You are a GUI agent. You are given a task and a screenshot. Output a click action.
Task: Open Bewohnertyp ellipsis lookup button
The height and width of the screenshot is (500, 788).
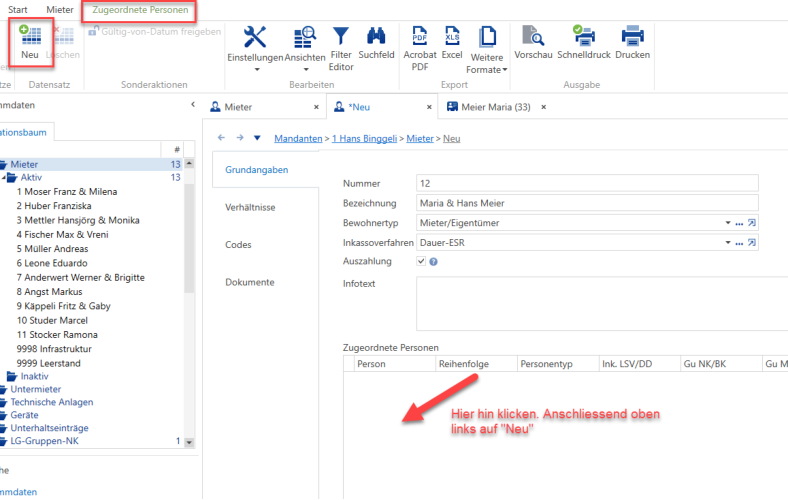click(739, 223)
